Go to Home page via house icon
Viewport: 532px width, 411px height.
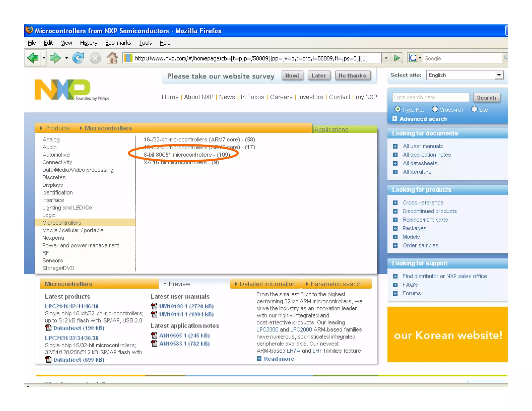112,58
